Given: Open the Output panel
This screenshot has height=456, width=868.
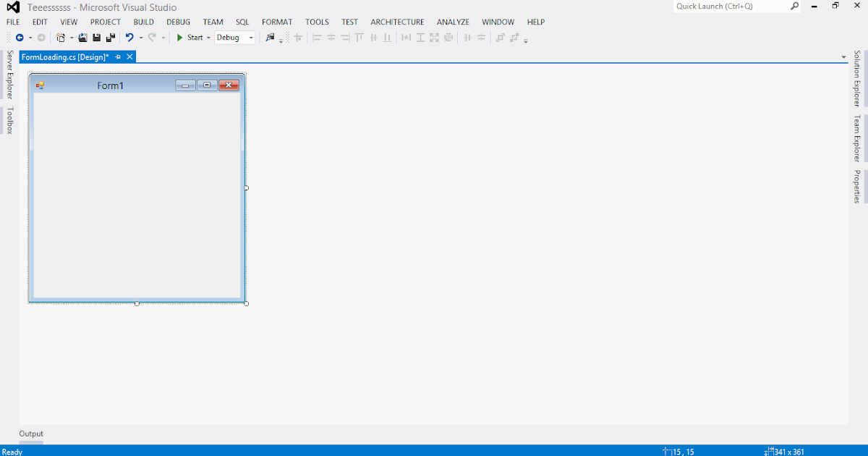Looking at the screenshot, I should click(x=30, y=433).
